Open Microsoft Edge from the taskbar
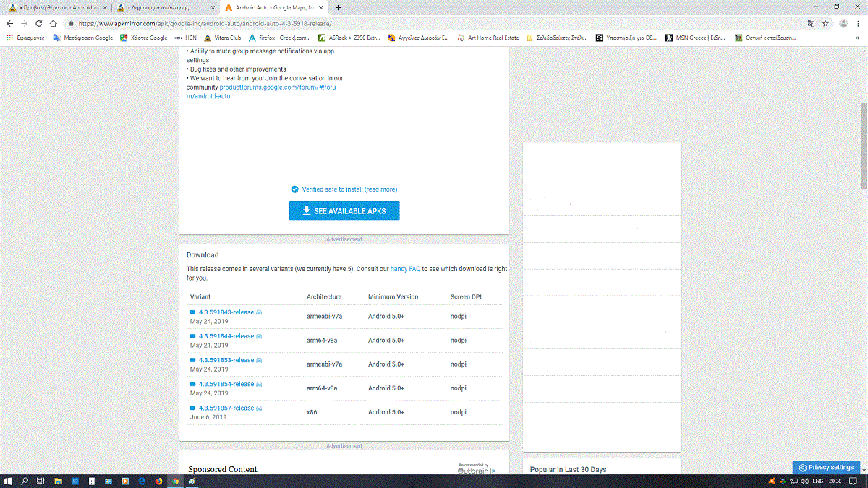This screenshot has height=488, width=868. pyautogui.click(x=142, y=481)
